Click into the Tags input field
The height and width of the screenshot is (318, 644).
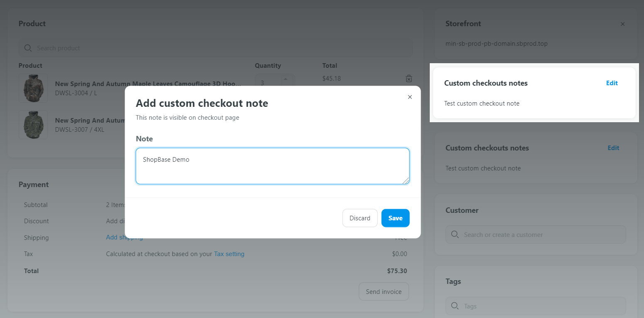(540, 306)
